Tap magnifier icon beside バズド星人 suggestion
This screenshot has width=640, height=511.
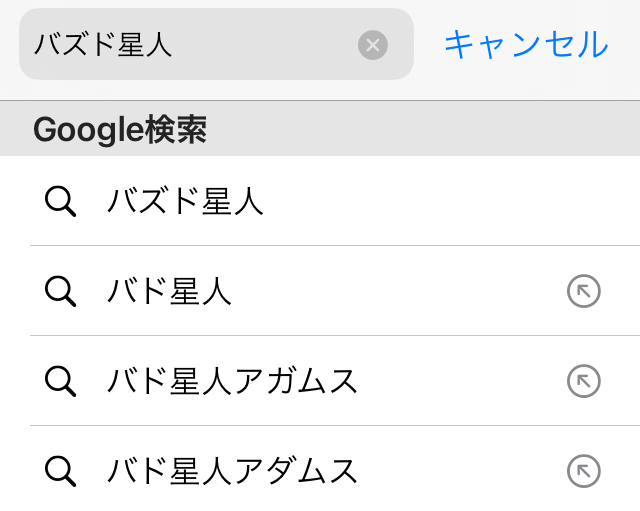coord(61,202)
